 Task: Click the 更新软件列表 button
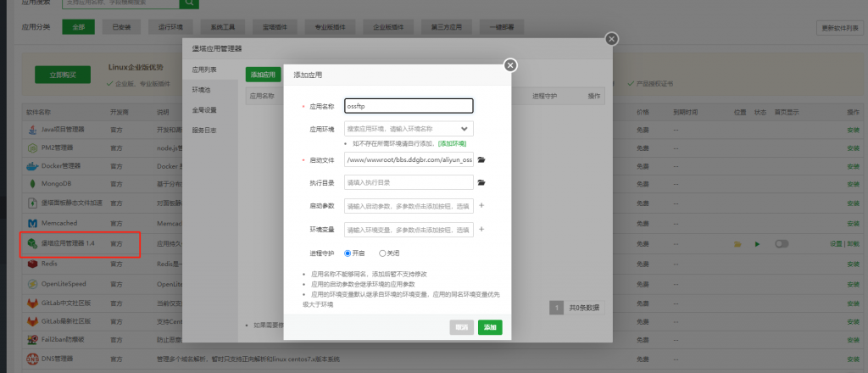[839, 28]
